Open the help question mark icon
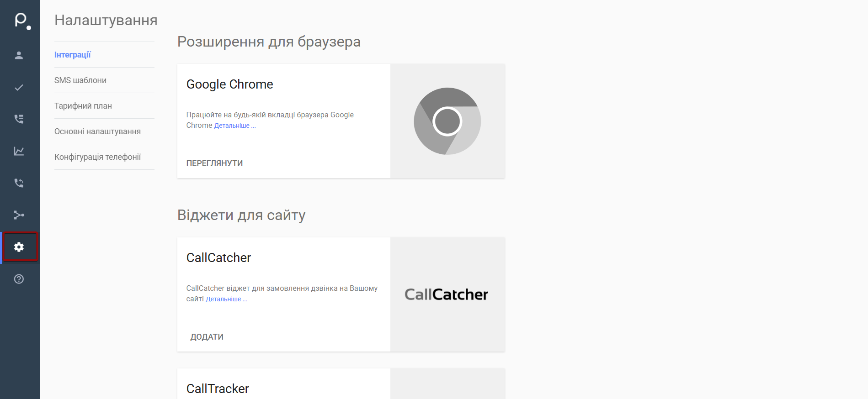The width and height of the screenshot is (868, 399). click(19, 279)
